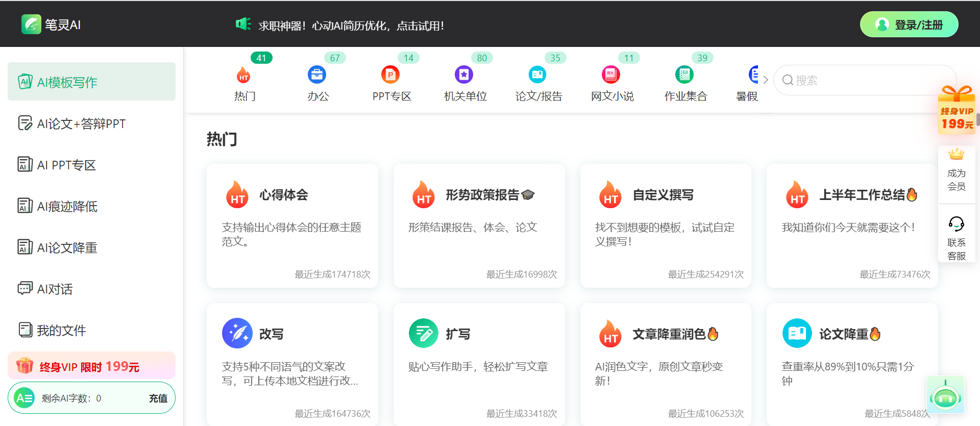The height and width of the screenshot is (426, 980).
Task: Click the 终身VIP 限时199元 sidebar banner
Action: click(x=91, y=366)
